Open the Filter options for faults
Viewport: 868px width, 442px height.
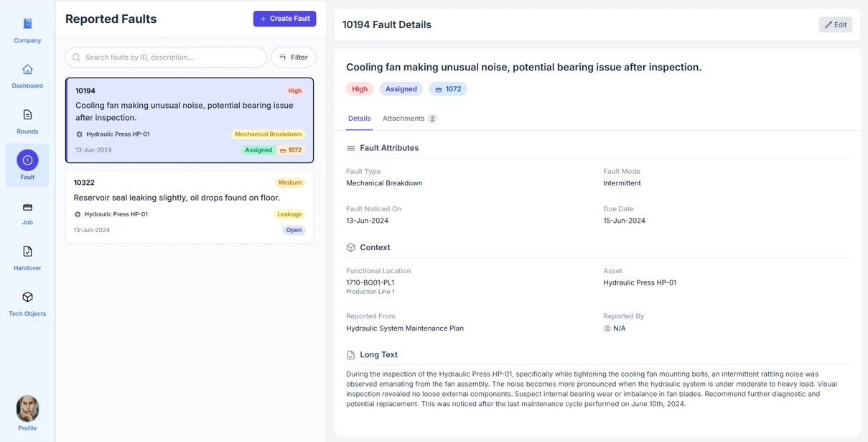(293, 57)
